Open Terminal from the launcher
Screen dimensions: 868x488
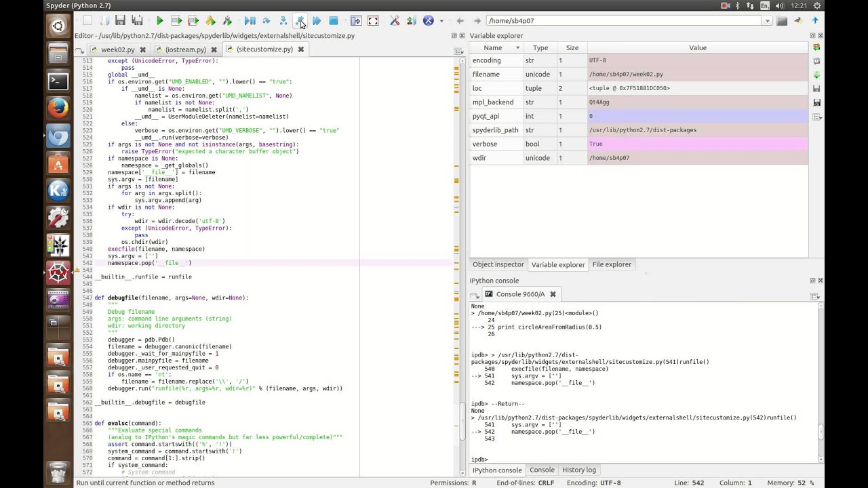58,81
